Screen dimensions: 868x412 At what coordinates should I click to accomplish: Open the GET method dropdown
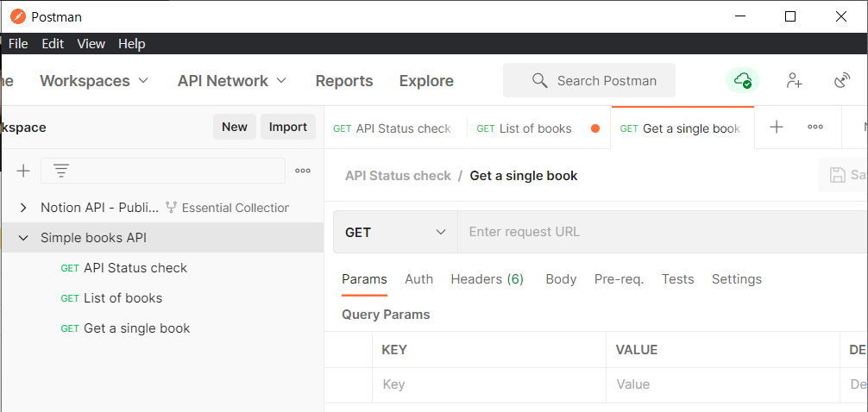point(395,232)
